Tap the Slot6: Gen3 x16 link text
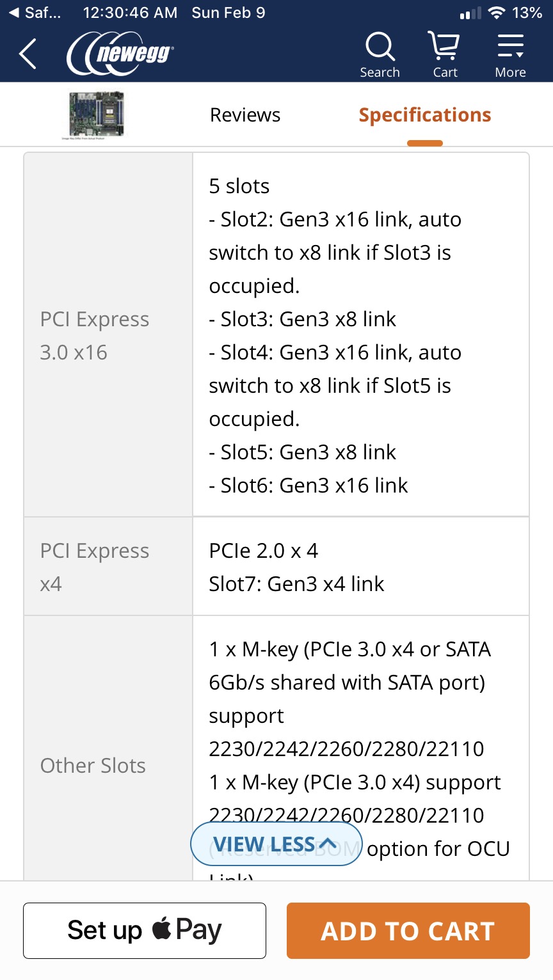The image size is (553, 980). (309, 486)
